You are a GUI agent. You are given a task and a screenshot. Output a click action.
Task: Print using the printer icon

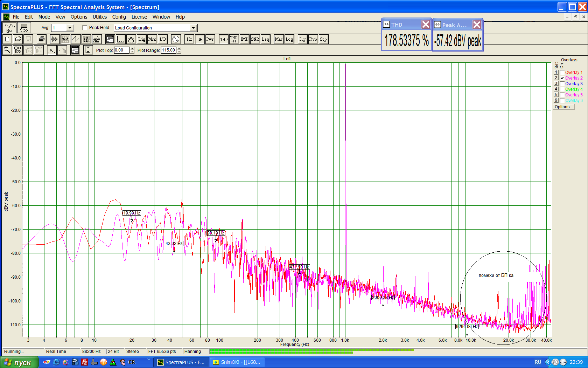41,39
